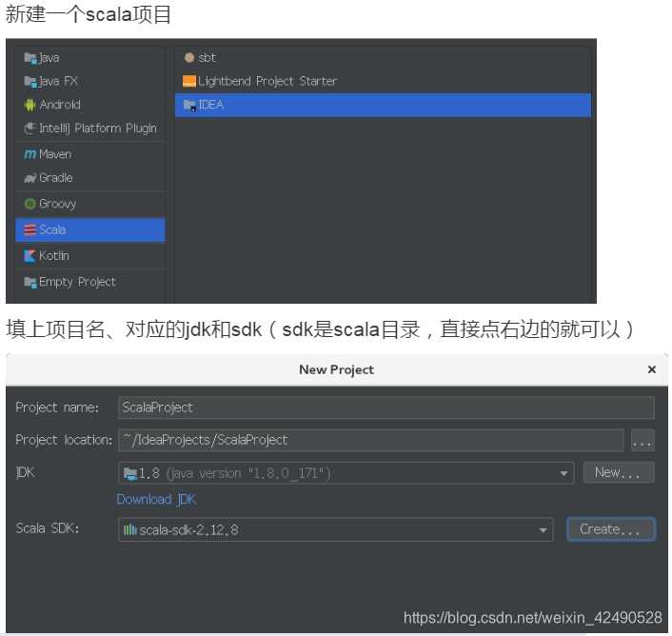Viewport: 672px width, 636px height.
Task: Click the Lightbend orange icon
Action: (189, 81)
